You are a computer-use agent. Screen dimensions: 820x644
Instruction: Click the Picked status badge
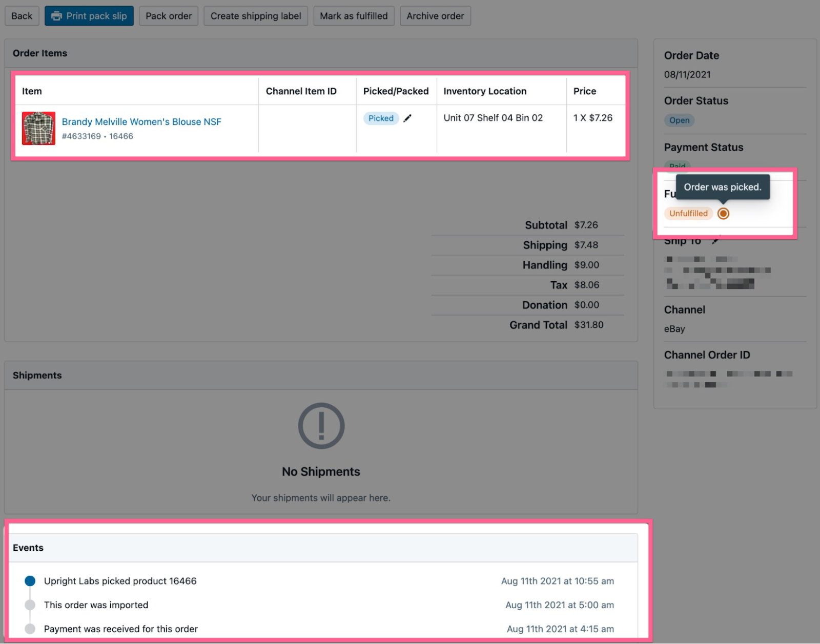[381, 118]
